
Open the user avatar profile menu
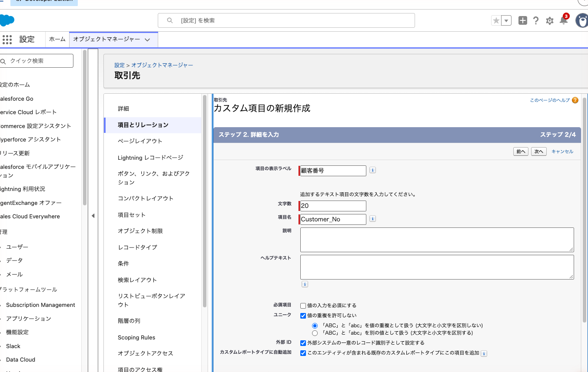581,20
